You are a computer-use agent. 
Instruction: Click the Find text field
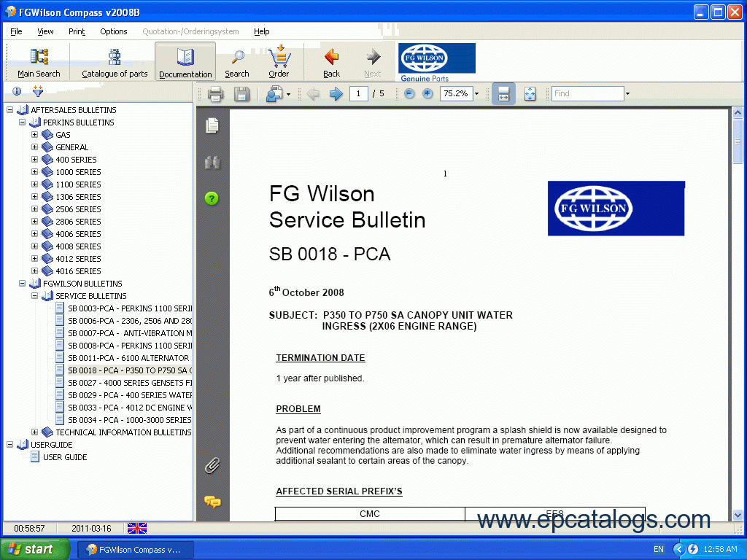click(587, 94)
